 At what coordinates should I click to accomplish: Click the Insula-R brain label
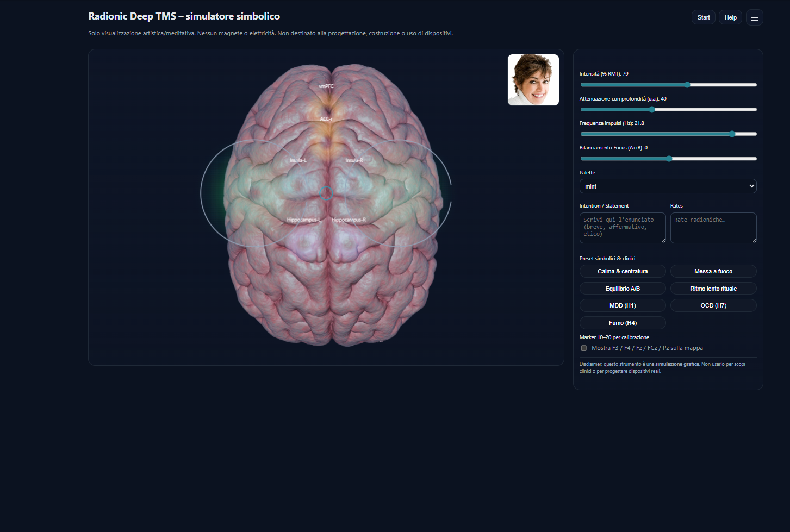pyautogui.click(x=354, y=160)
